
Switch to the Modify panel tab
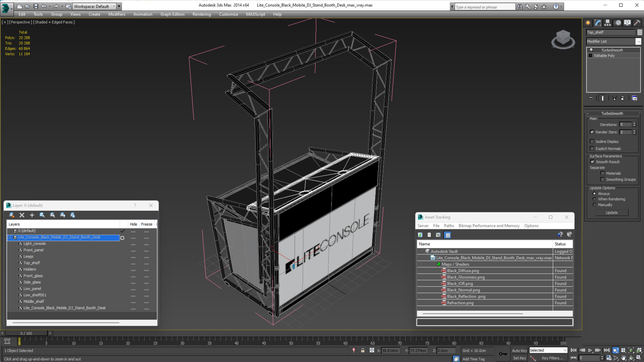click(x=598, y=23)
